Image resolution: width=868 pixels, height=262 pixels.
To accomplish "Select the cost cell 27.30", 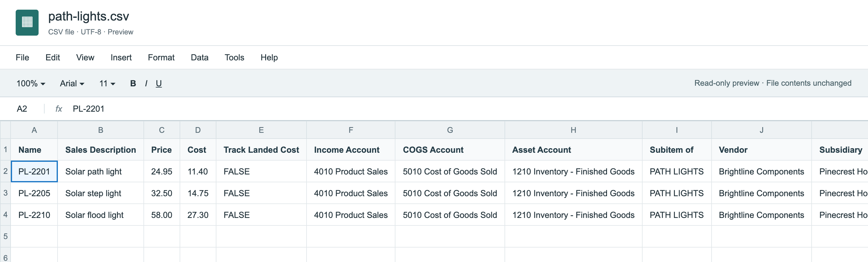I will [x=198, y=215].
